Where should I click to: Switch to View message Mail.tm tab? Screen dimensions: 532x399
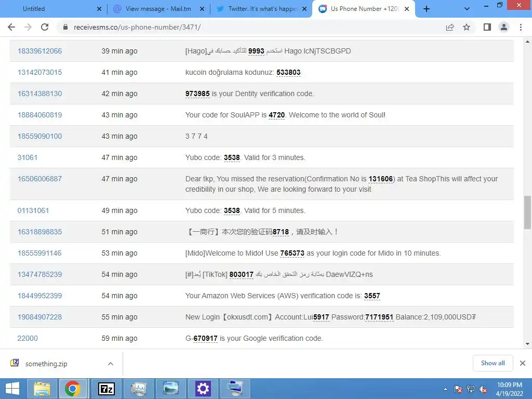point(158,9)
